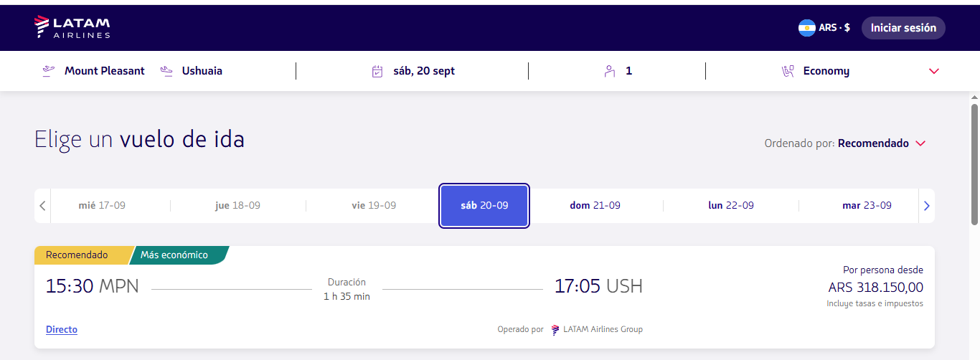Show later dates with the right arrow
980x360 pixels.
[x=926, y=206]
